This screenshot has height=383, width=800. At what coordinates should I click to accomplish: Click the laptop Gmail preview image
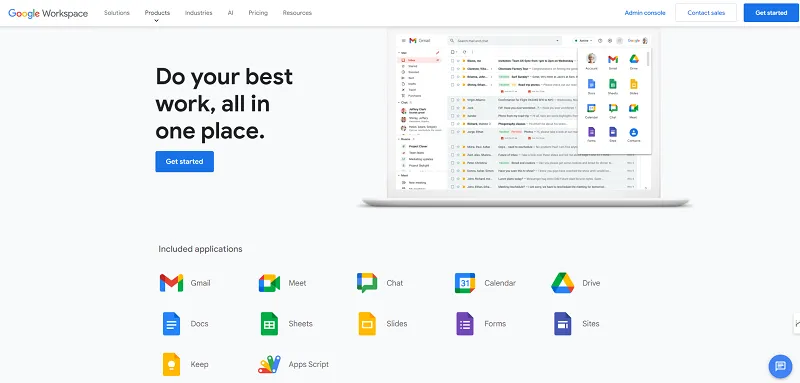[524, 117]
